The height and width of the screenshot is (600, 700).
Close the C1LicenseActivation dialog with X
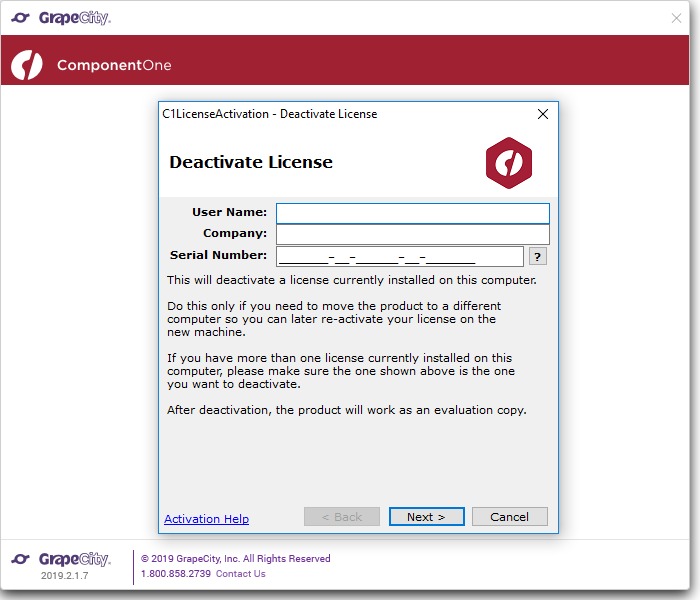tap(543, 114)
